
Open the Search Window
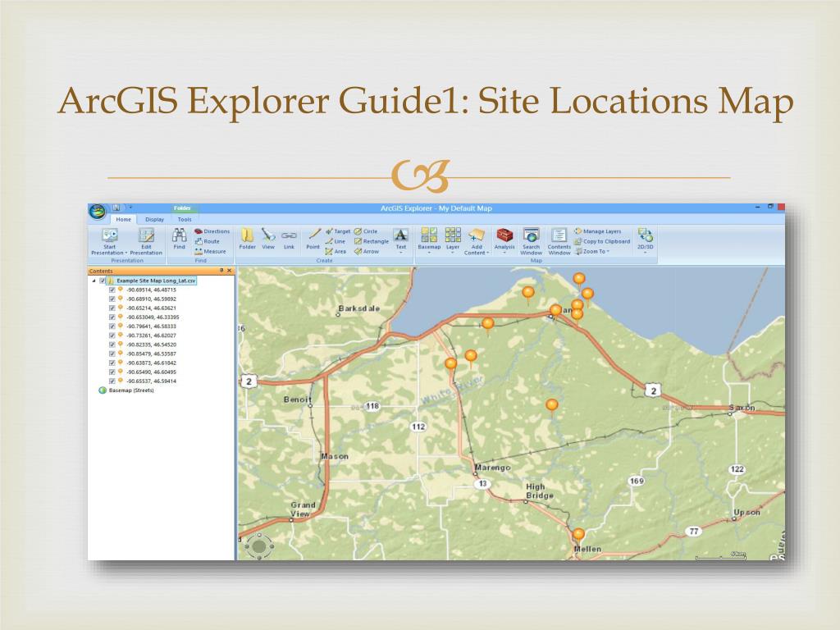[531, 242]
